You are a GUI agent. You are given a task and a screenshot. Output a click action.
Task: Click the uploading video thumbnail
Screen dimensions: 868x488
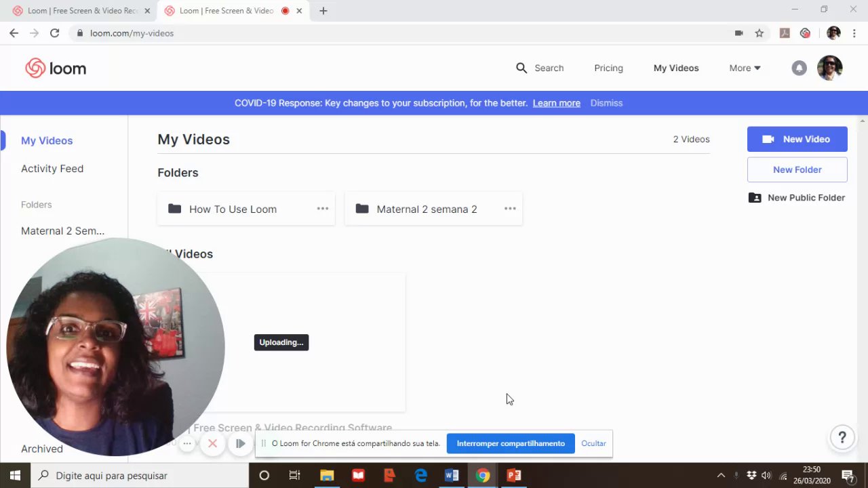pyautogui.click(x=281, y=342)
